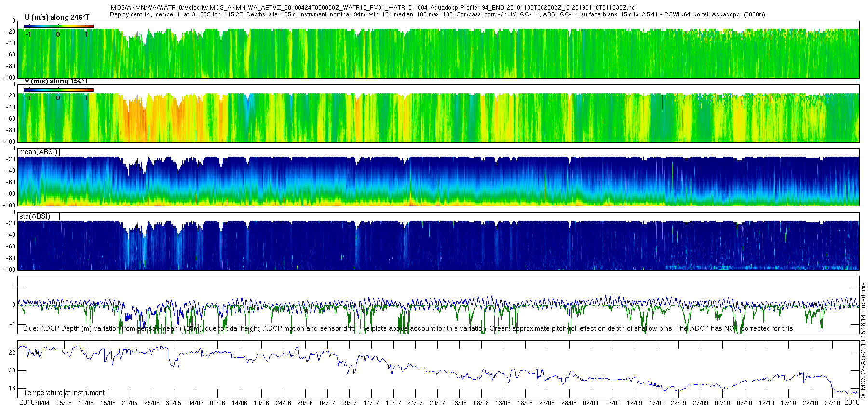Click the 30/05 date tick label
868x410 pixels.
tap(174, 403)
